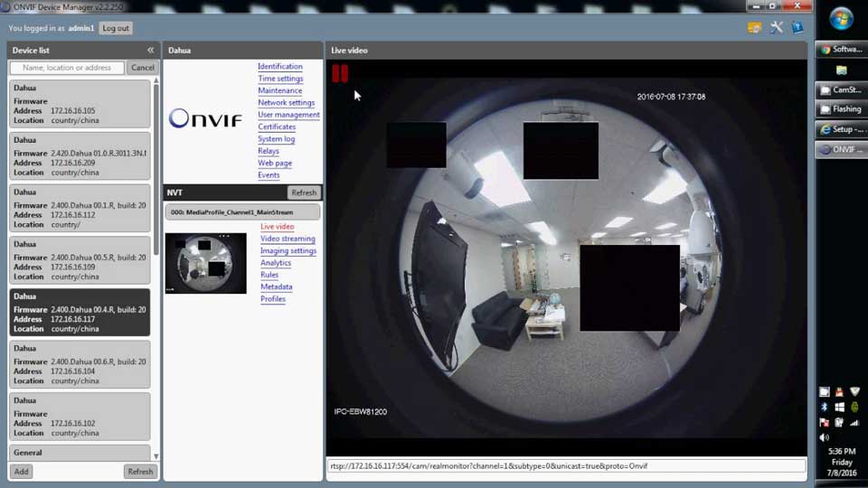Click the device search input field
This screenshot has width=868, height=488.
[x=67, y=68]
